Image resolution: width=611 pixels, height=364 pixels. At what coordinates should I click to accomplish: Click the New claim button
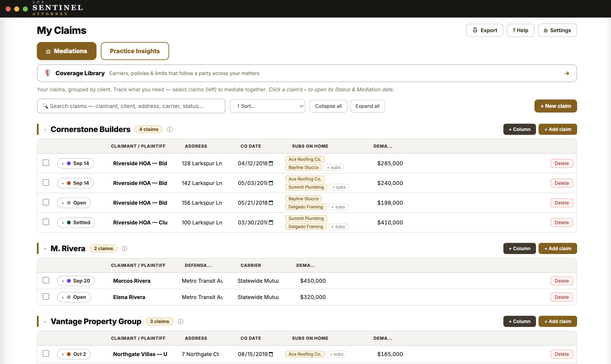pyautogui.click(x=555, y=106)
